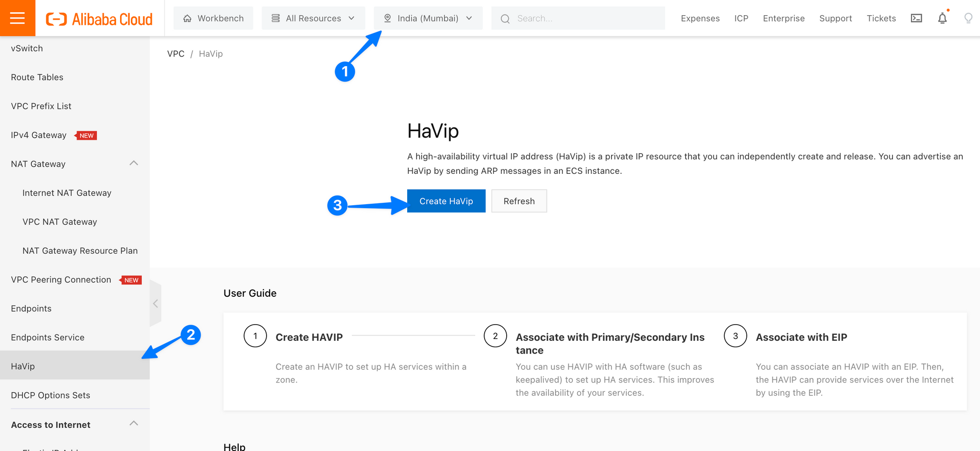Click the Create HaVip button
Screen dimensions: 980x451
(446, 201)
